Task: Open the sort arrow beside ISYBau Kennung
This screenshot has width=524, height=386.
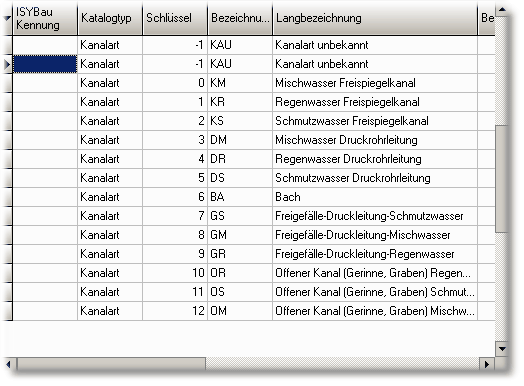Action: (x=7, y=18)
